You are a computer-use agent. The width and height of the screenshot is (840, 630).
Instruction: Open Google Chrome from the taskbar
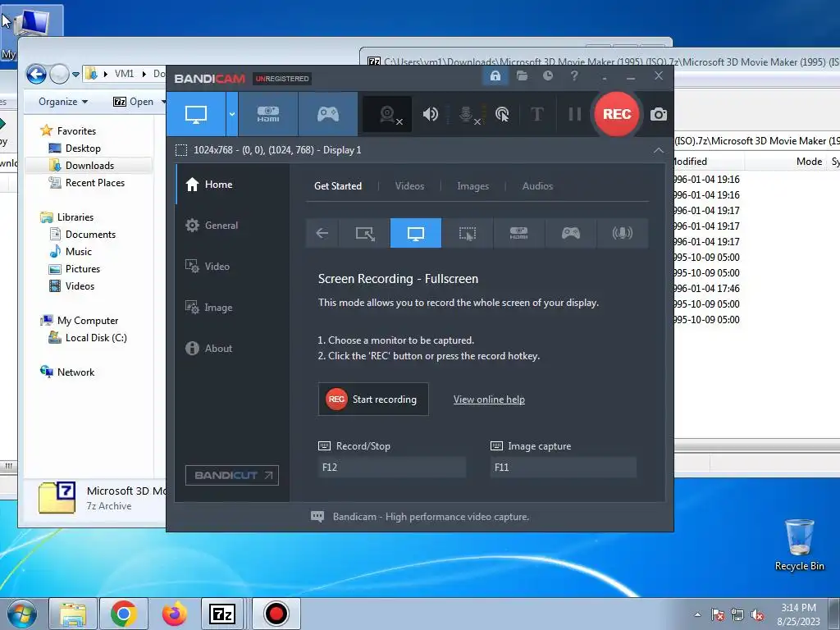point(124,614)
